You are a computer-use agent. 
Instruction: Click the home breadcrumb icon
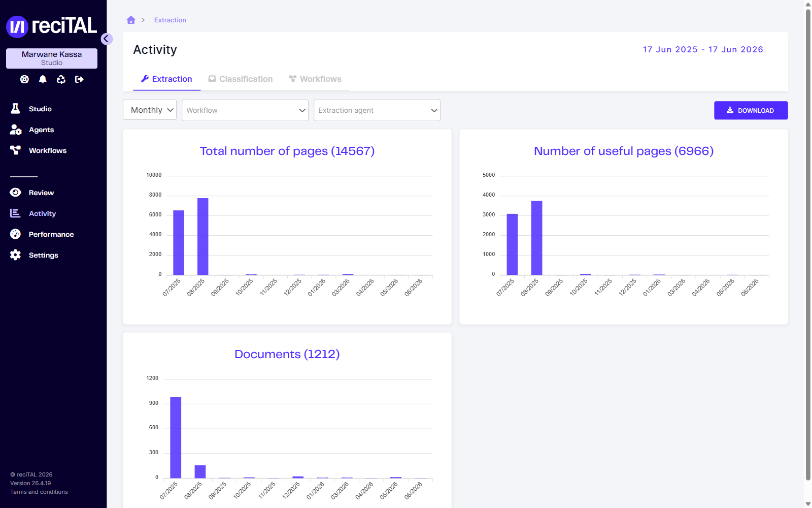(131, 20)
